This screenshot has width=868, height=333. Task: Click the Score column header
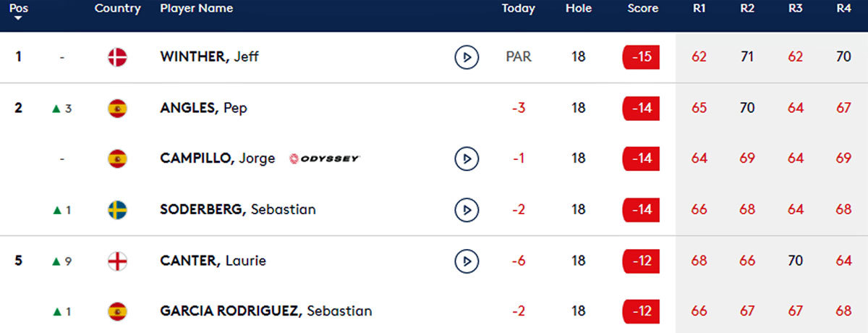[643, 9]
